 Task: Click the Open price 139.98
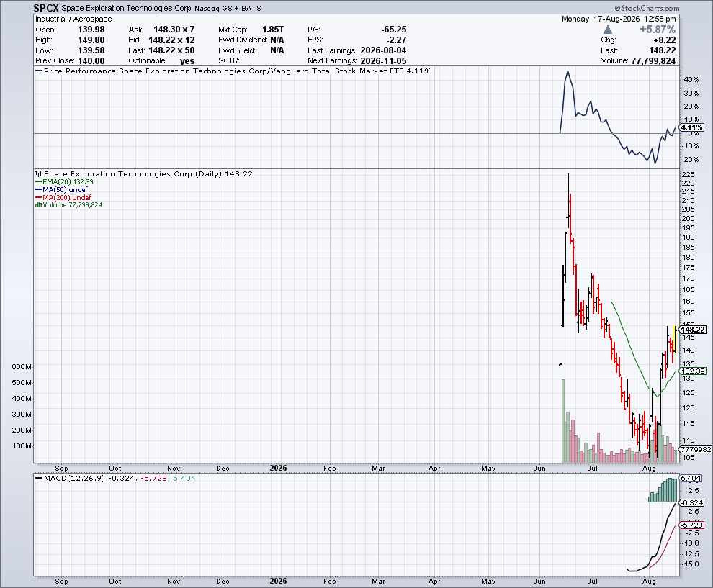click(91, 30)
